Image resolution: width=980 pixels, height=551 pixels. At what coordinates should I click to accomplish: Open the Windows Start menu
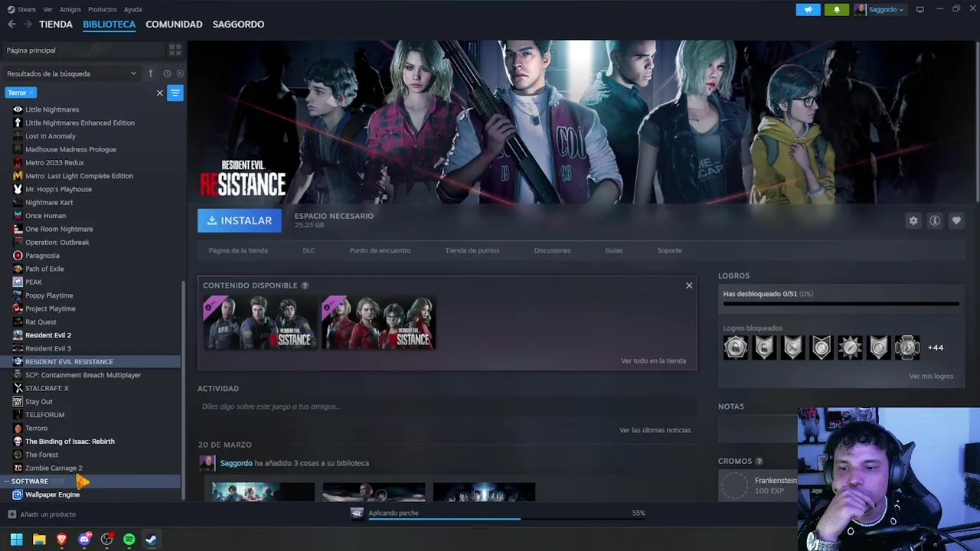(x=16, y=540)
